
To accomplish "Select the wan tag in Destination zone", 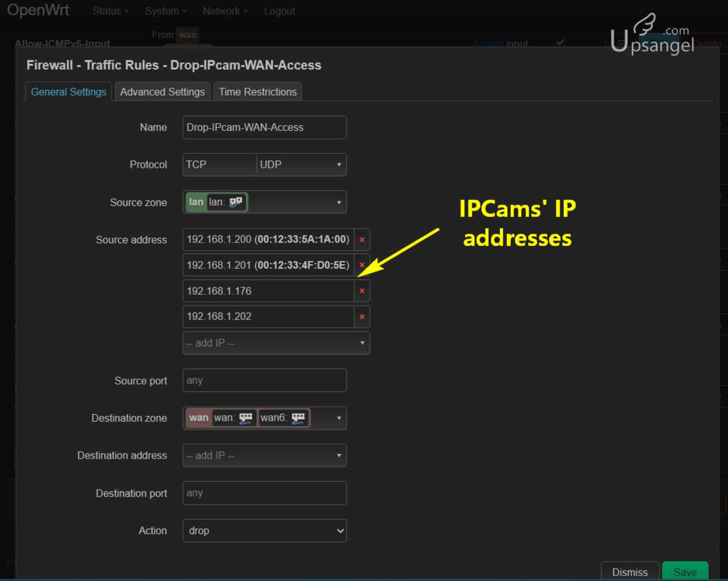I will pos(199,418).
